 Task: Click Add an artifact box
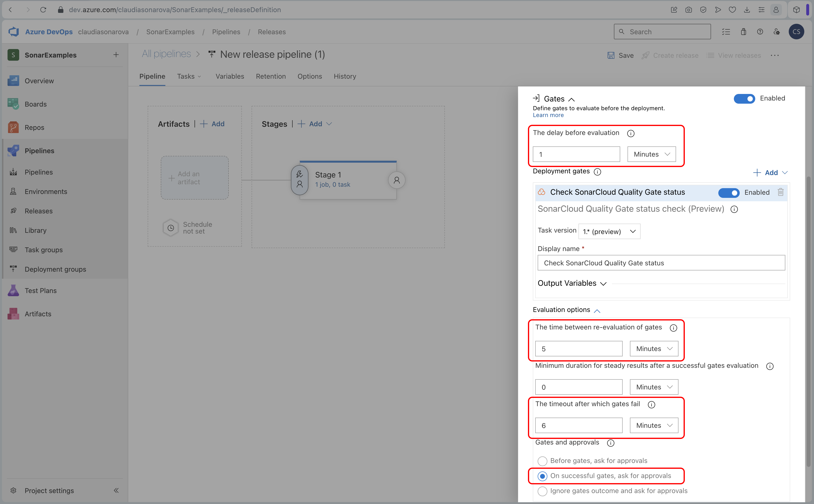[x=195, y=178]
